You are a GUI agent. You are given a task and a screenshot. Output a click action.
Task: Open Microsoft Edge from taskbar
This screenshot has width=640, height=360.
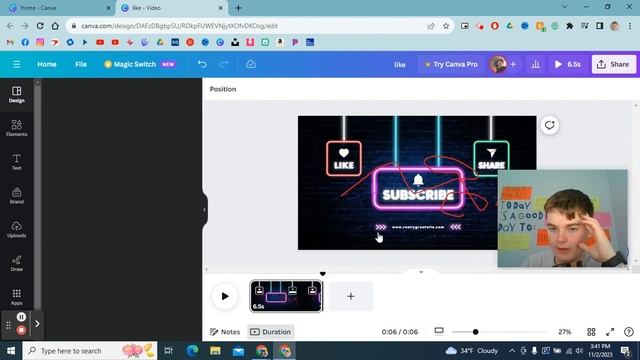pos(192,351)
